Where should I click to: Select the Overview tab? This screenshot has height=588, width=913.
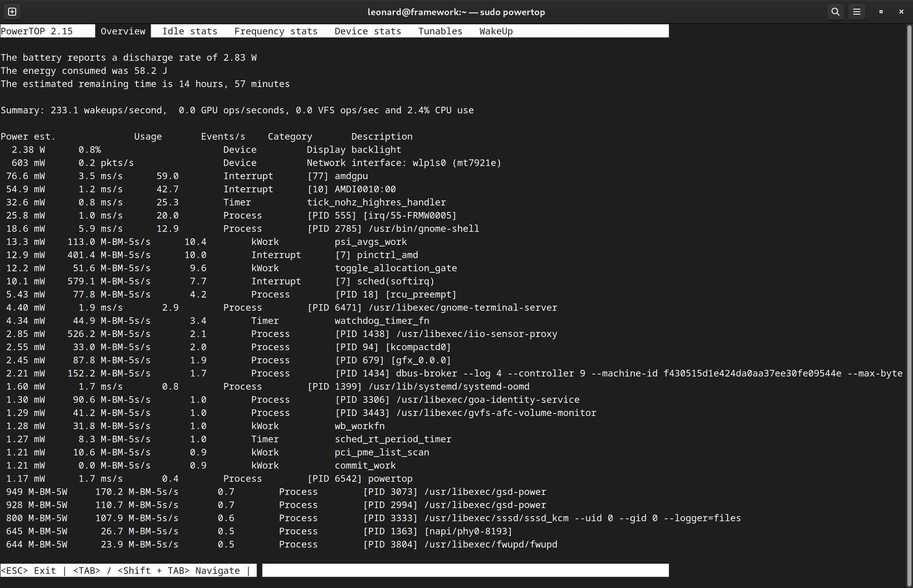(x=123, y=31)
